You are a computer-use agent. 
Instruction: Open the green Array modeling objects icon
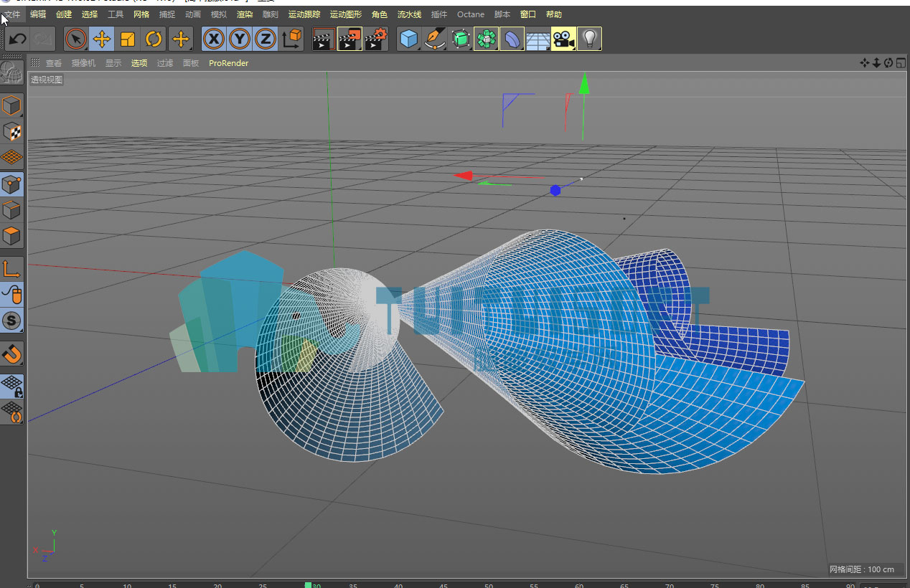click(x=486, y=39)
